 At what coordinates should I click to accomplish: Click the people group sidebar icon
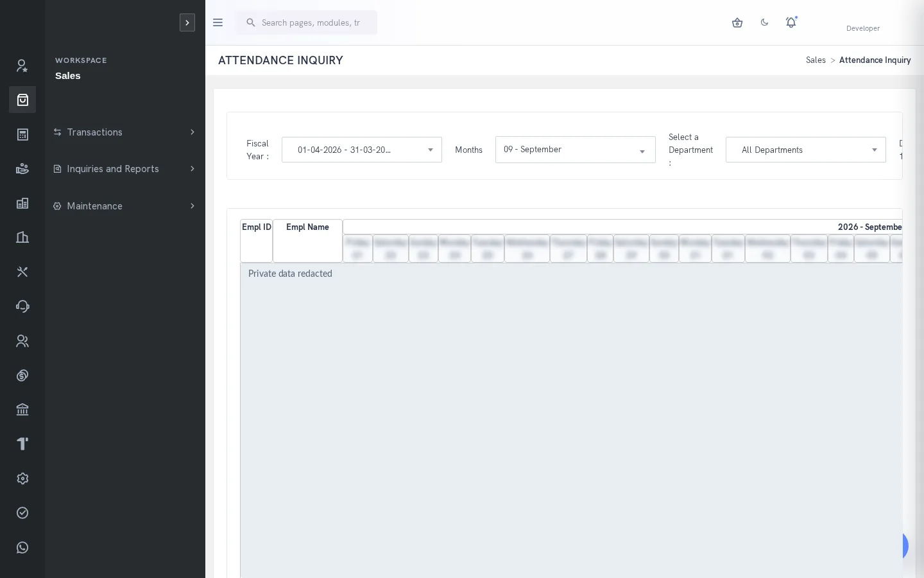click(x=22, y=341)
